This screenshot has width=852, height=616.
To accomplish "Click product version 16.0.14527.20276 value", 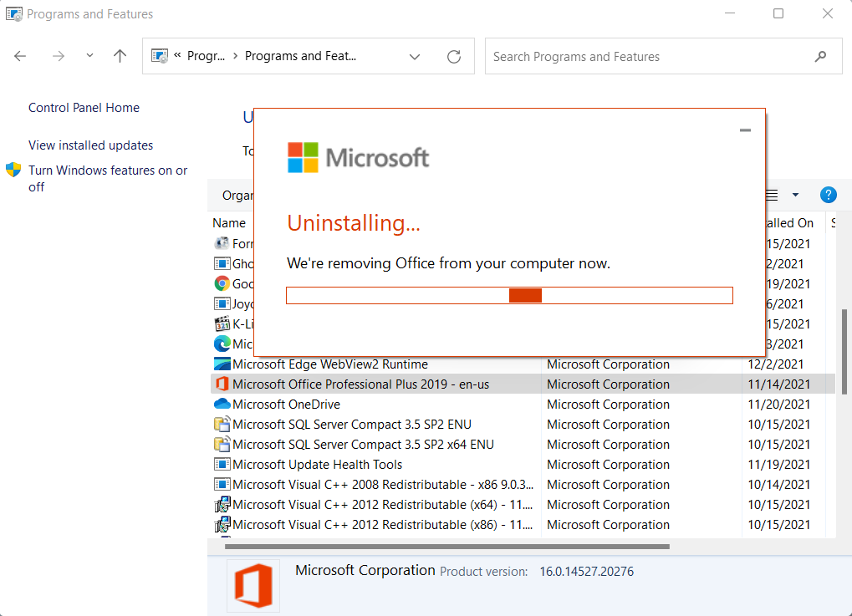I will click(586, 572).
